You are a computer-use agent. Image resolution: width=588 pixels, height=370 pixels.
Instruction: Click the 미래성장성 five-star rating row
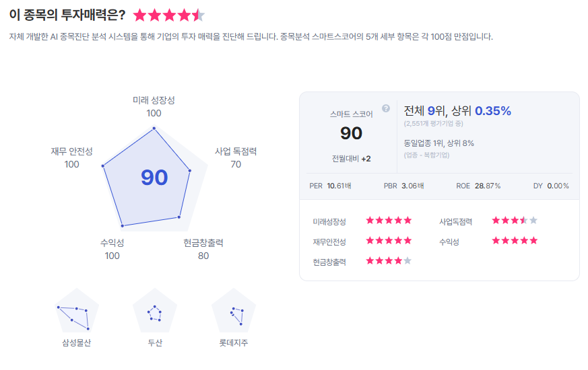(388, 221)
